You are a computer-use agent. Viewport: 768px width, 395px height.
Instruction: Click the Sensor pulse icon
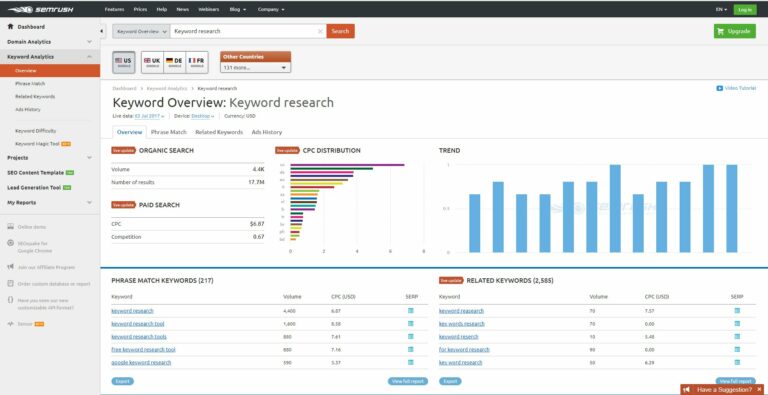pyautogui.click(x=10, y=324)
